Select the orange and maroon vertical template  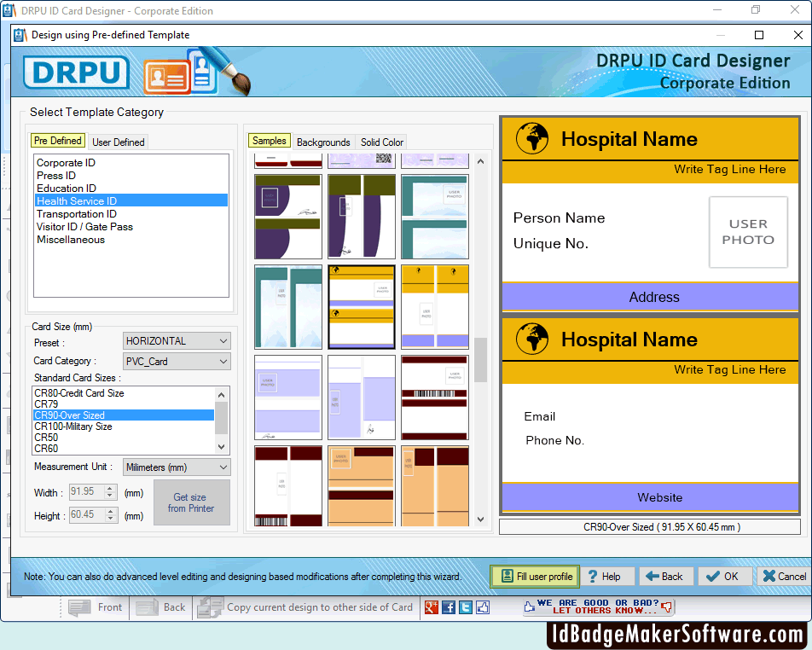click(x=435, y=486)
